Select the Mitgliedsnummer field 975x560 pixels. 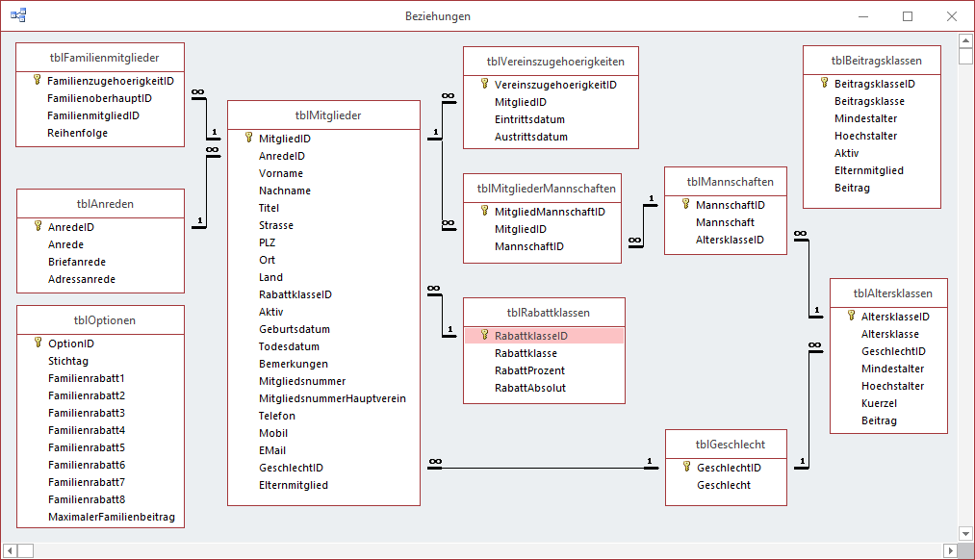click(302, 382)
